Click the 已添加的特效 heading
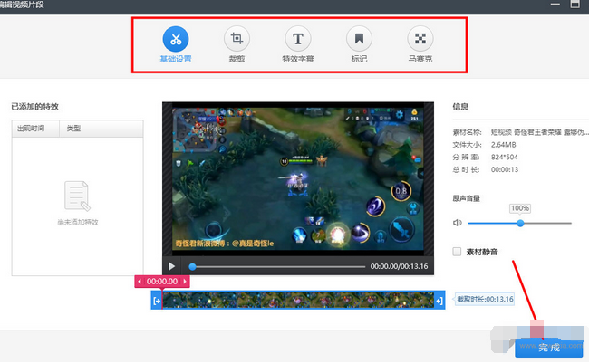The width and height of the screenshot is (589, 364). point(35,107)
